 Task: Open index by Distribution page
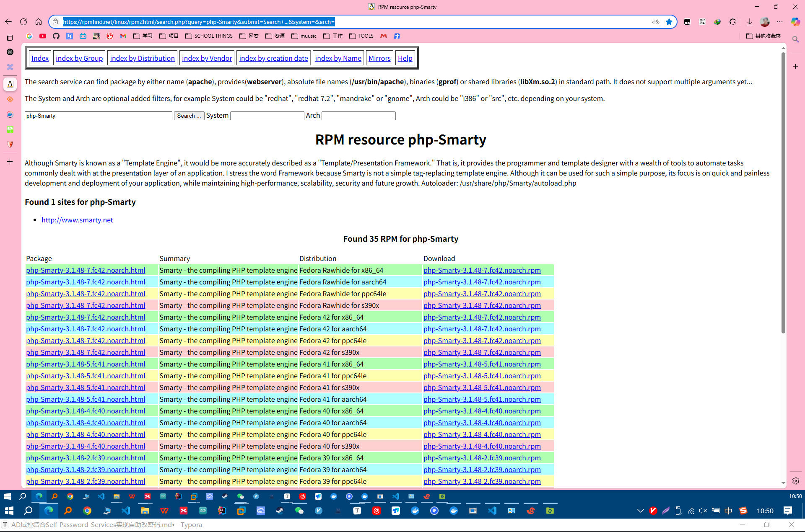[142, 58]
